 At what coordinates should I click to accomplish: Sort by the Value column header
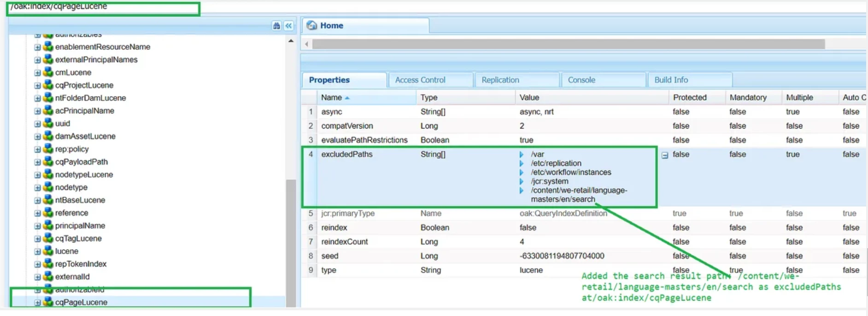coord(592,97)
